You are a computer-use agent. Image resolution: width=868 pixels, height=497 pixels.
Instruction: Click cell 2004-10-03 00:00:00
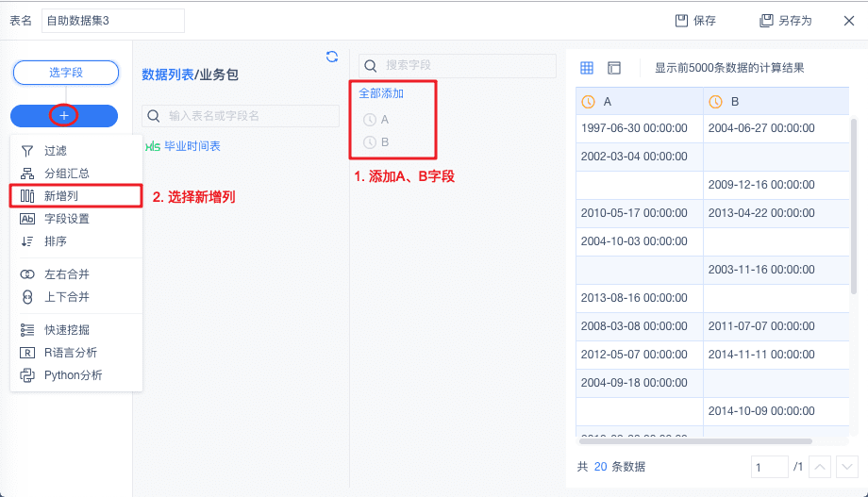pos(640,241)
